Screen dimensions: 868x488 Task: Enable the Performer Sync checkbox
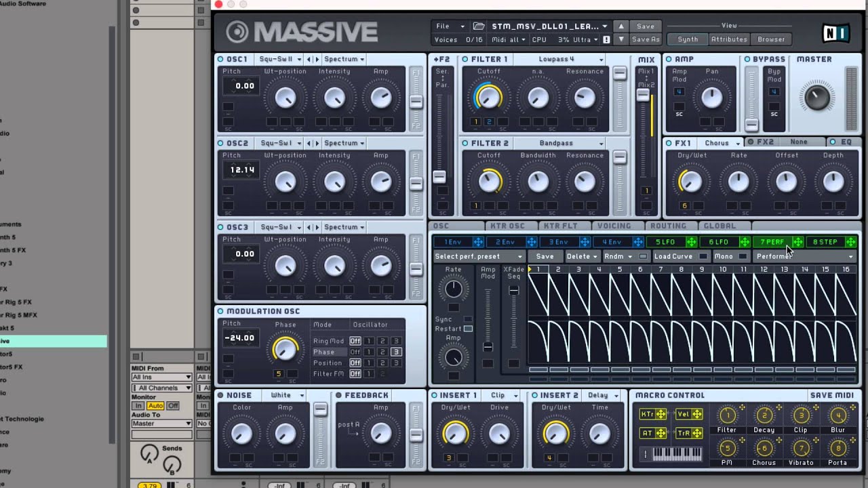(x=468, y=319)
